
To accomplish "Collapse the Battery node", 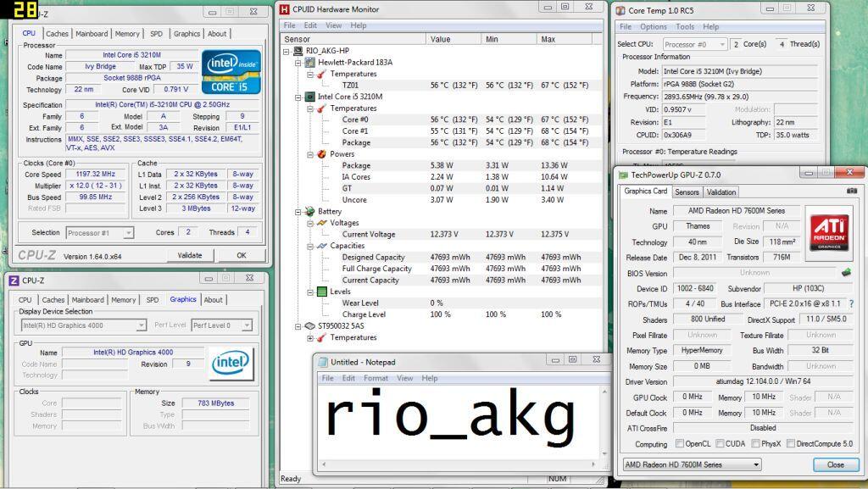I will 298,211.
